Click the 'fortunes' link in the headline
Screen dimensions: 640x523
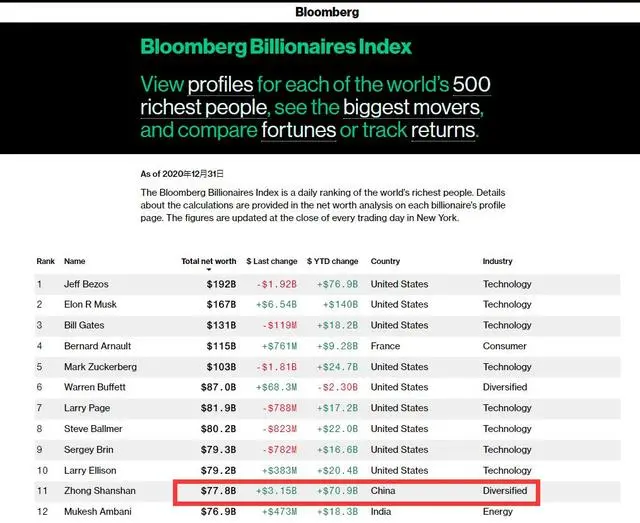coord(300,131)
